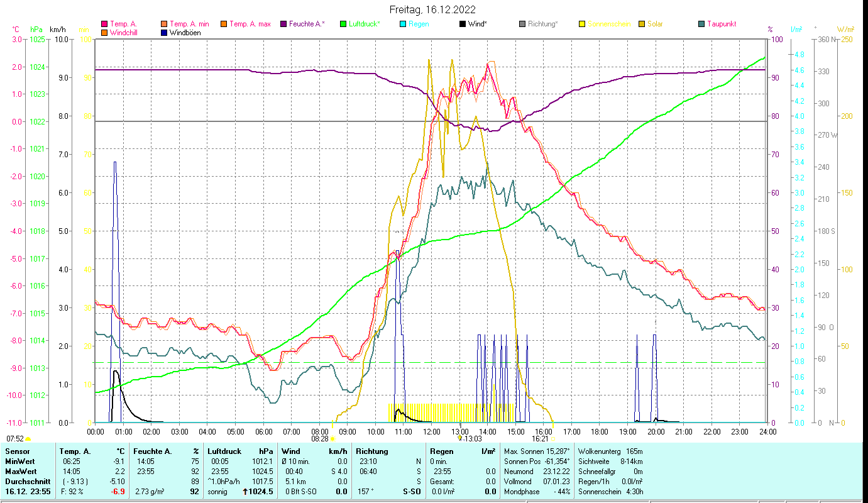Click the Temp. A. max legend swatch
The image size is (868, 503).
(x=223, y=25)
